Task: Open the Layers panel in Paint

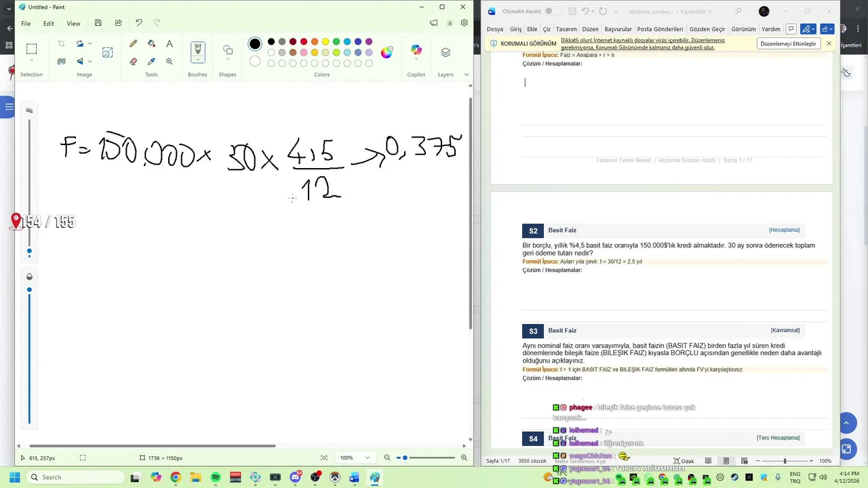Action: coord(446,52)
